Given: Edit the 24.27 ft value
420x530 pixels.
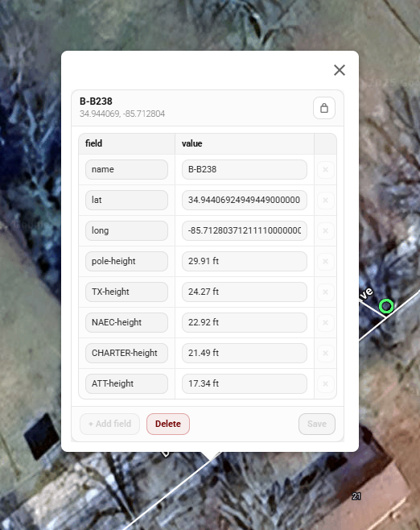Looking at the screenshot, I should [x=245, y=292].
